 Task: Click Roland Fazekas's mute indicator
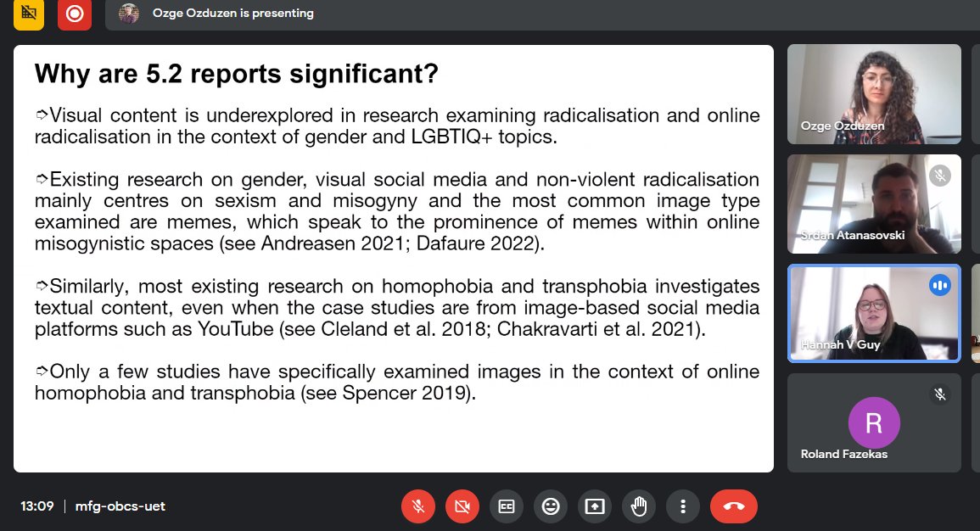pyautogui.click(x=939, y=394)
